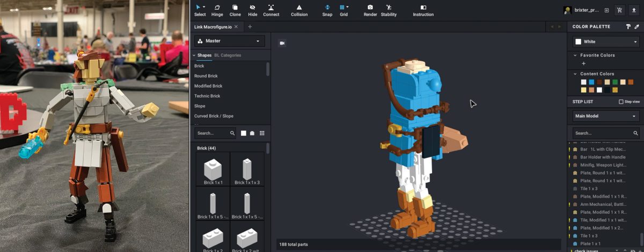Run the Stability check

tap(389, 10)
